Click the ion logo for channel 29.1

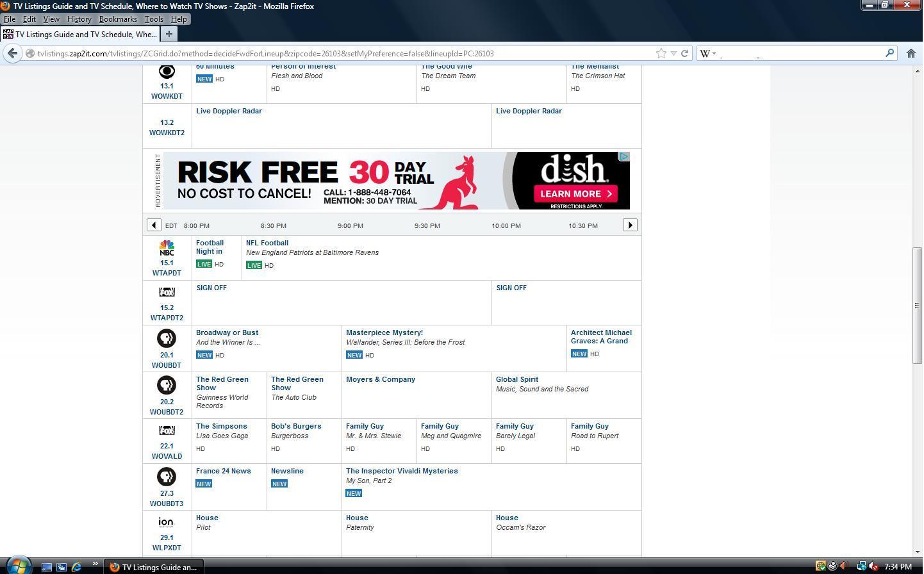pyautogui.click(x=167, y=522)
